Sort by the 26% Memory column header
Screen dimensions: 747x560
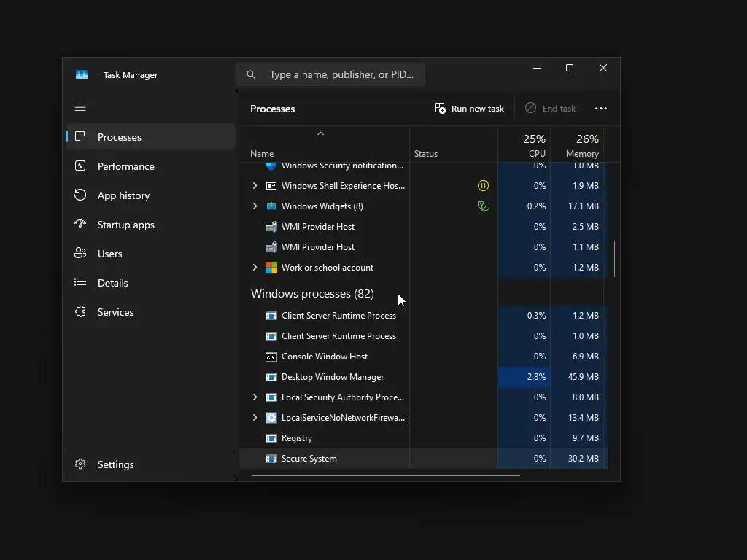coord(577,145)
